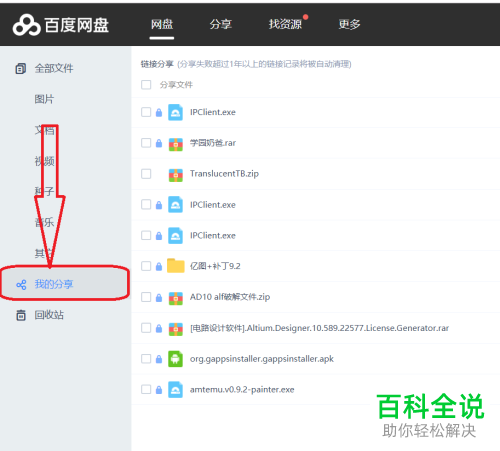This screenshot has height=451, width=500.
Task: Open the 网盘 tab
Action: [162, 24]
